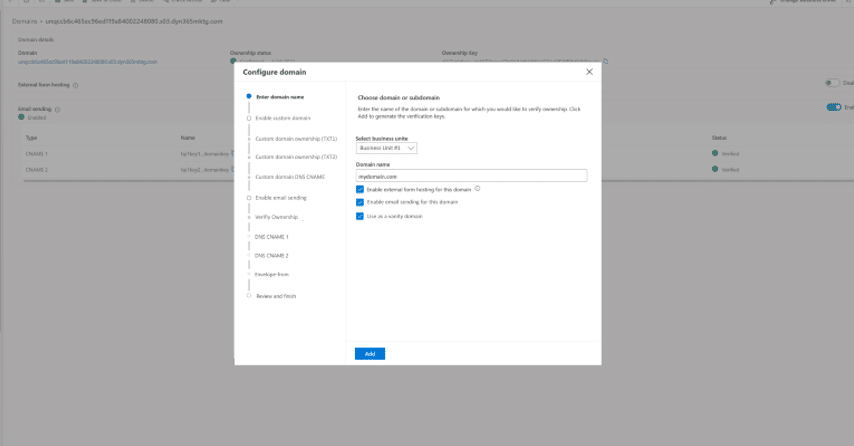
Task: Open the Domains breadcrumb link
Action: click(26, 20)
